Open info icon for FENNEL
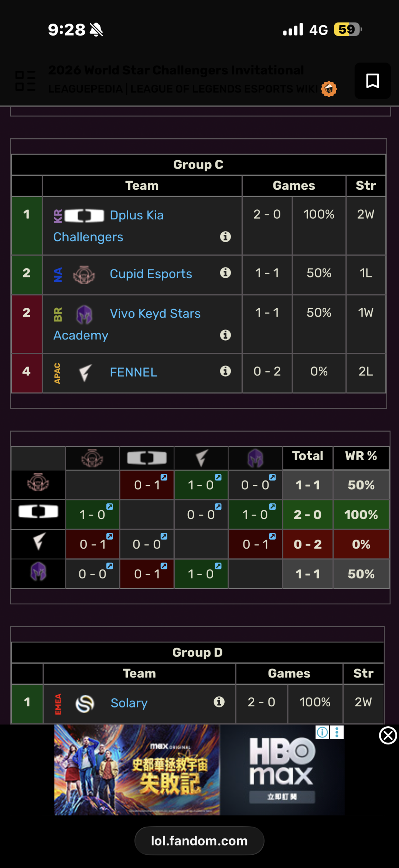 (225, 371)
